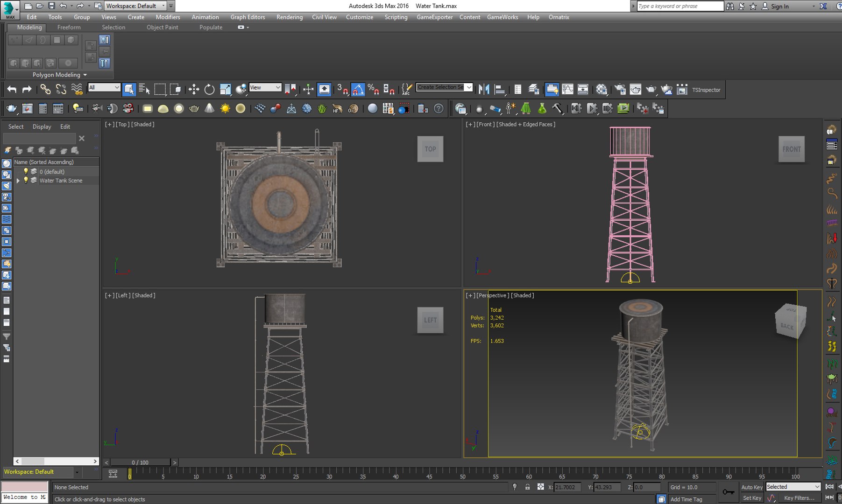
Task: Toggle visibility bulb of Water Tank Scene
Action: 26,180
